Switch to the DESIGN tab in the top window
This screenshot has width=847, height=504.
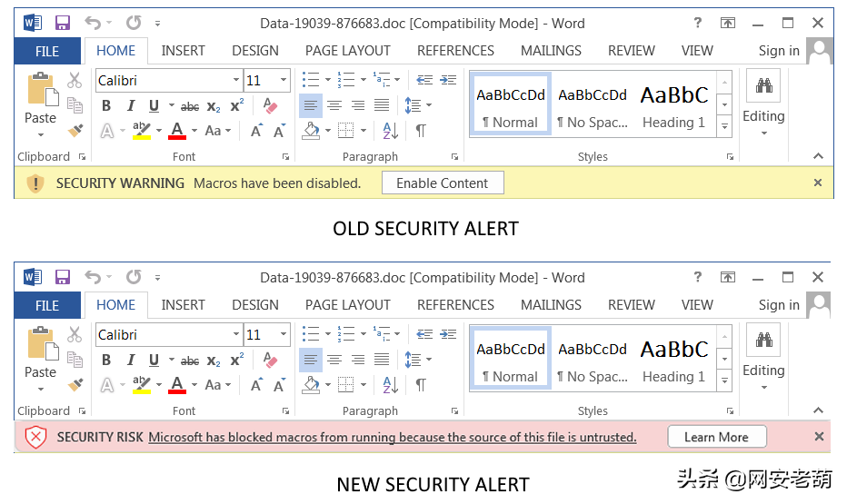click(x=255, y=51)
